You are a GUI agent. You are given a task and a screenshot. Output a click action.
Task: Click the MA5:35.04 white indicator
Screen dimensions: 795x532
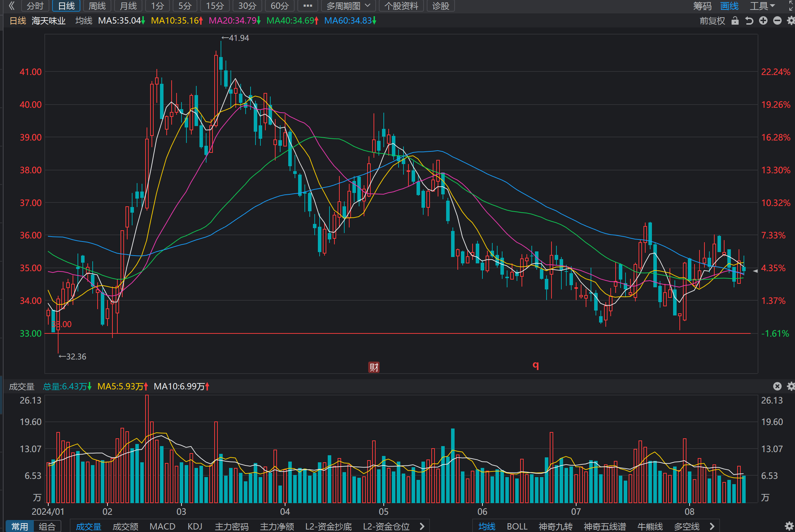point(121,21)
